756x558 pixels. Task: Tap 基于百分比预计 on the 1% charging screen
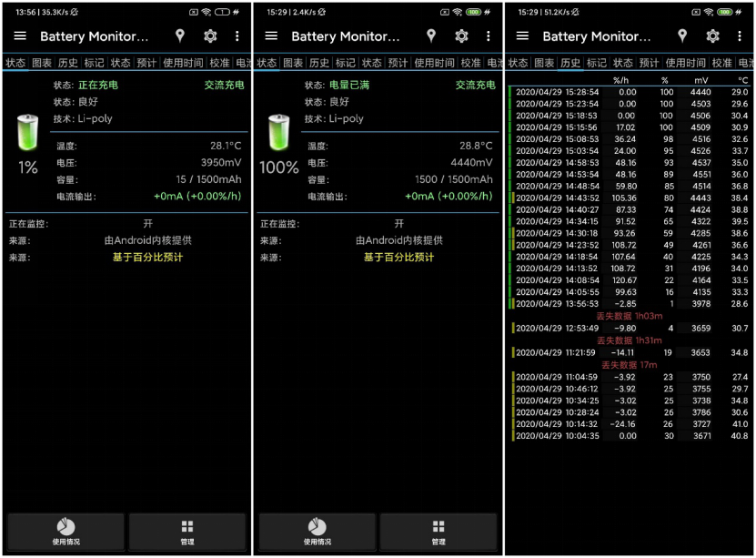click(147, 258)
